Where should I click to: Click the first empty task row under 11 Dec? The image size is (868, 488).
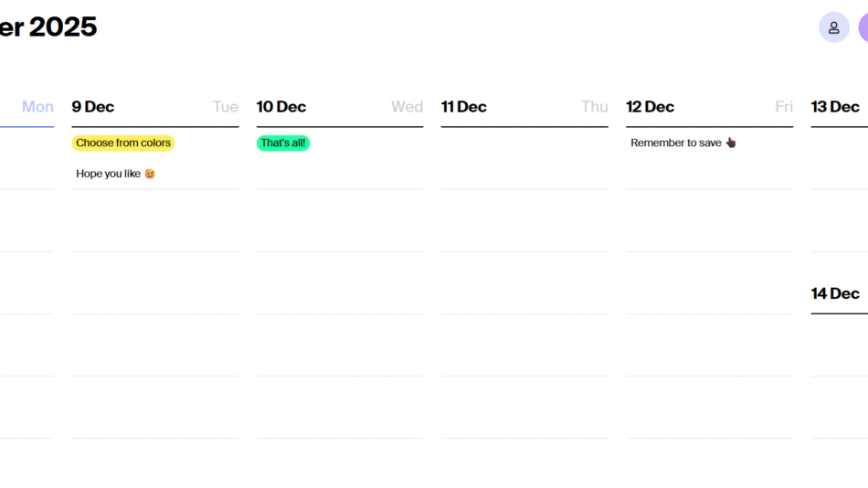[x=524, y=143]
